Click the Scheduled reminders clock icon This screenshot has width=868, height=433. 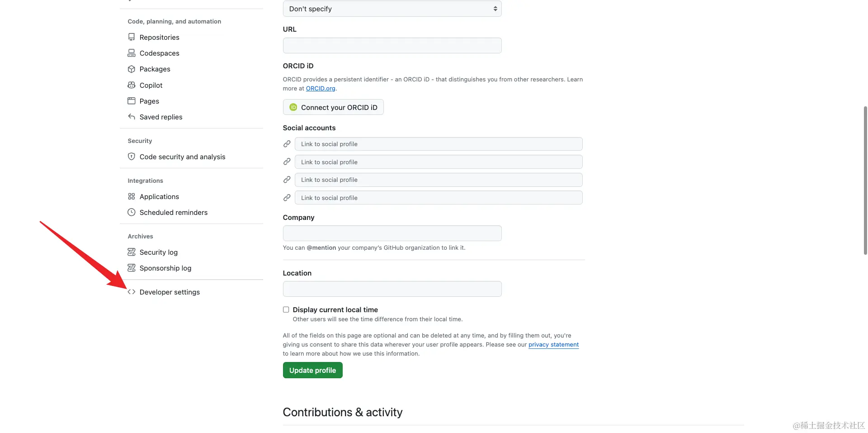tap(132, 212)
